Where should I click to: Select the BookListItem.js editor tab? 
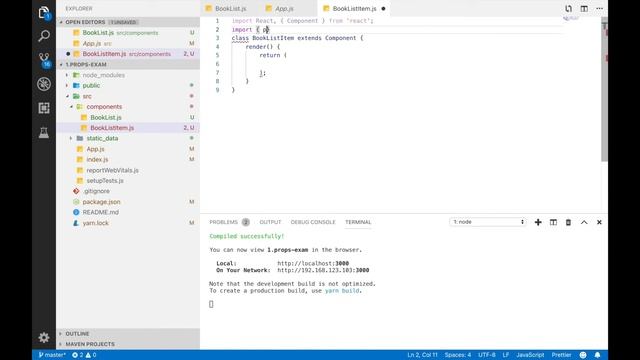[353, 9]
